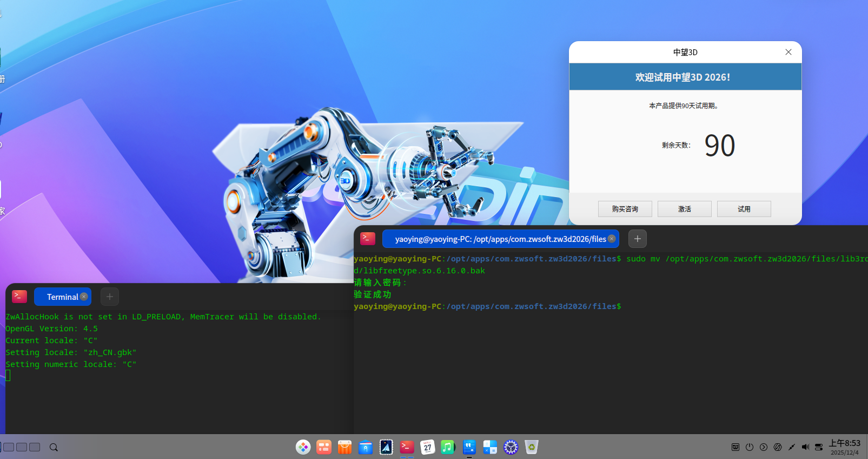Click the circled arrow tray icon
Screen dimensions: 868x459
pyautogui.click(x=764, y=447)
